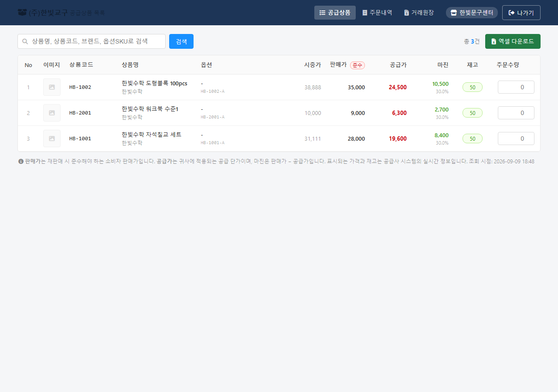Click the box logo icon beside (주)한빛교구
The height and width of the screenshot is (392, 558).
tap(22, 13)
